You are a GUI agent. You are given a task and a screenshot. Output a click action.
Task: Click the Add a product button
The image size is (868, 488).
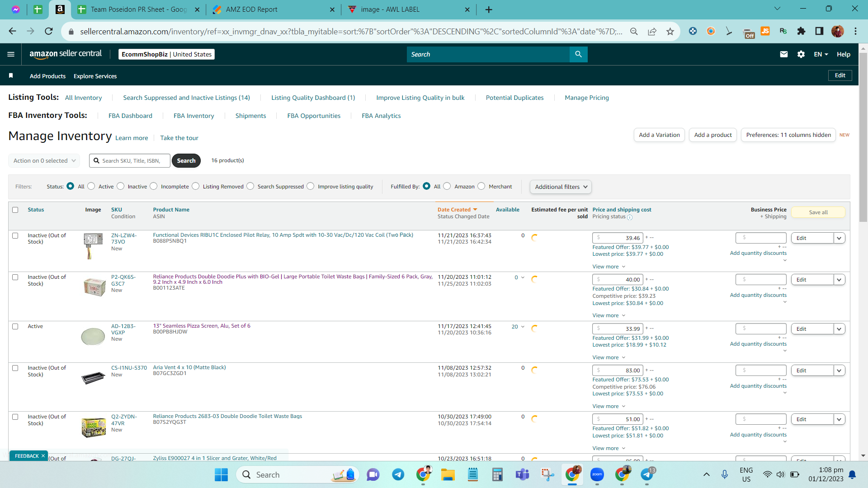point(713,135)
